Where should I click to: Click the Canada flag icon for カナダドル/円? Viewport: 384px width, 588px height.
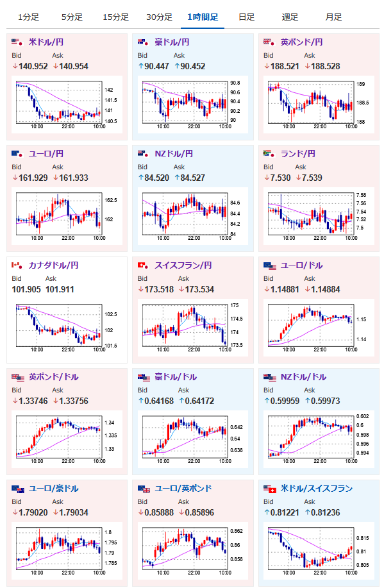pyautogui.click(x=17, y=265)
